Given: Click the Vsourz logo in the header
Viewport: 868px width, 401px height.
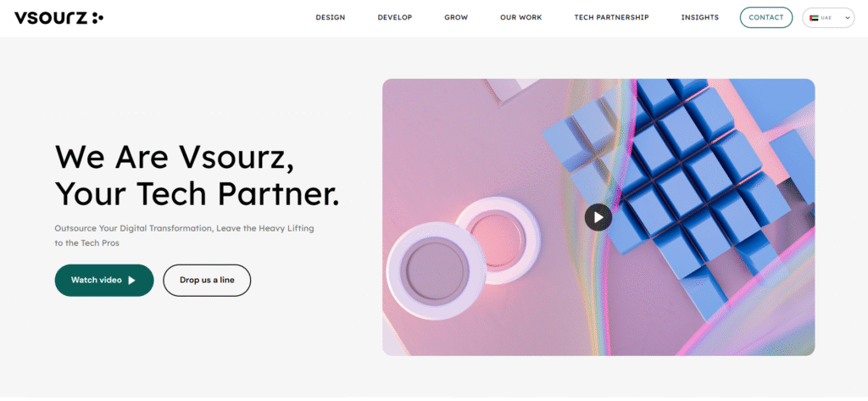Looking at the screenshot, I should point(58,18).
